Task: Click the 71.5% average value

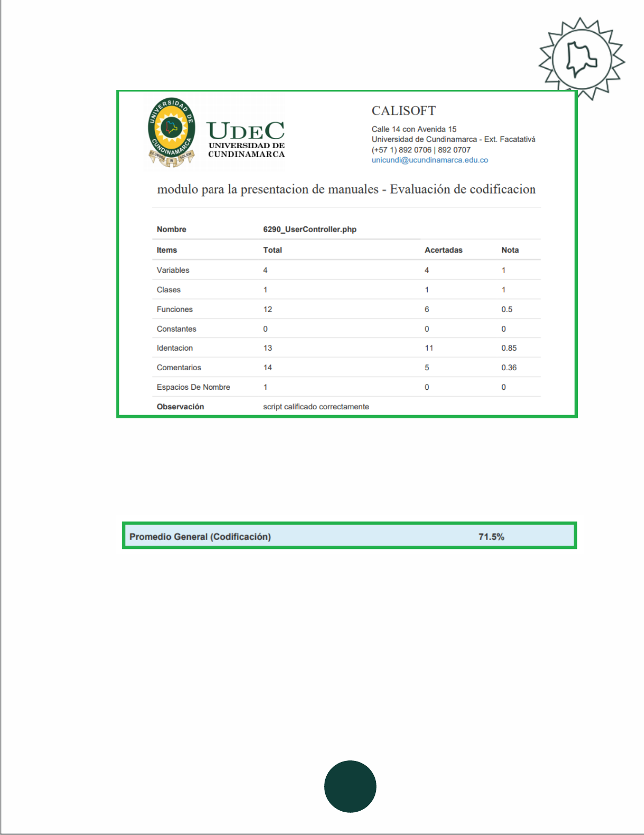Action: [491, 537]
